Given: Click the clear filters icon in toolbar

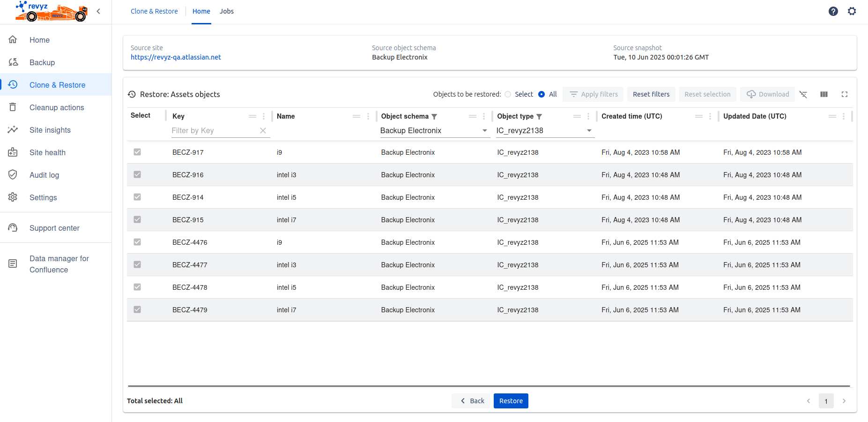Looking at the screenshot, I should click(803, 94).
